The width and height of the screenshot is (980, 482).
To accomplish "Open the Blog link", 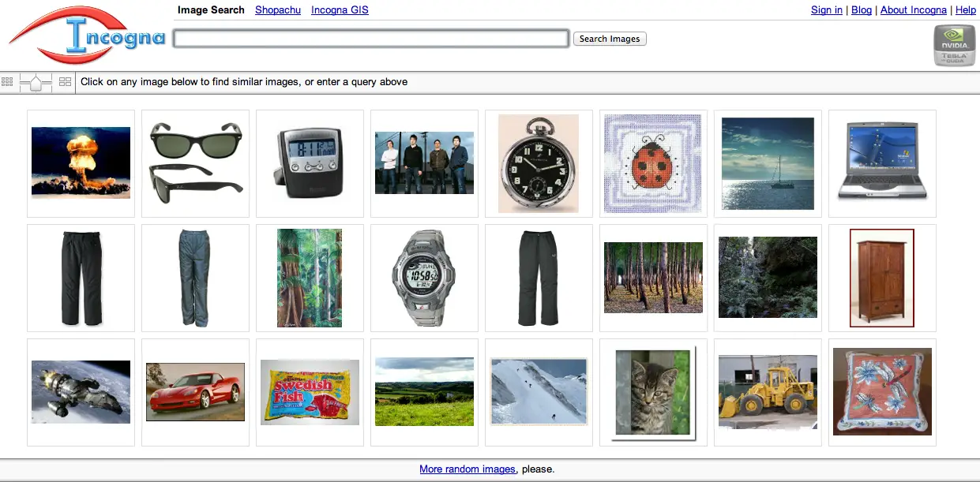I will pos(862,10).
